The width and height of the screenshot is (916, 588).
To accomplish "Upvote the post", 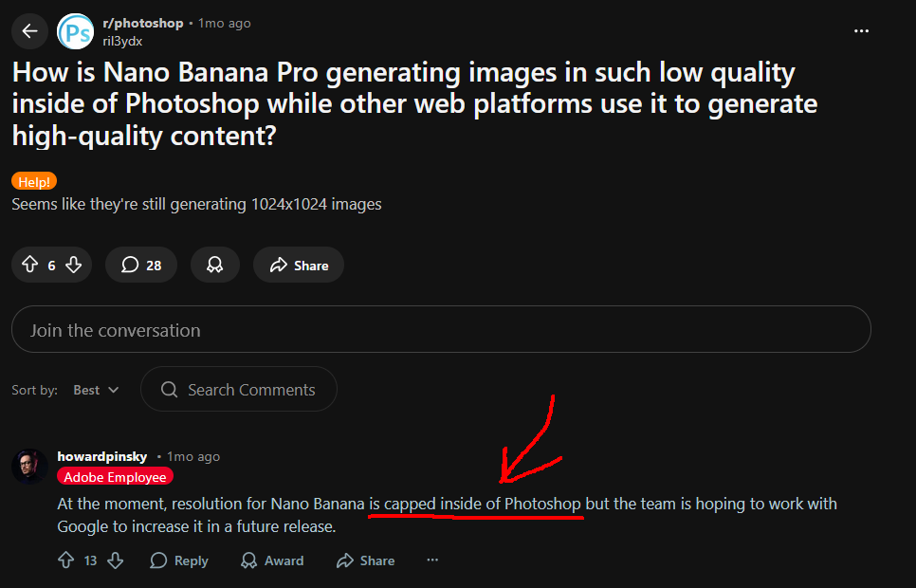I will click(31, 265).
